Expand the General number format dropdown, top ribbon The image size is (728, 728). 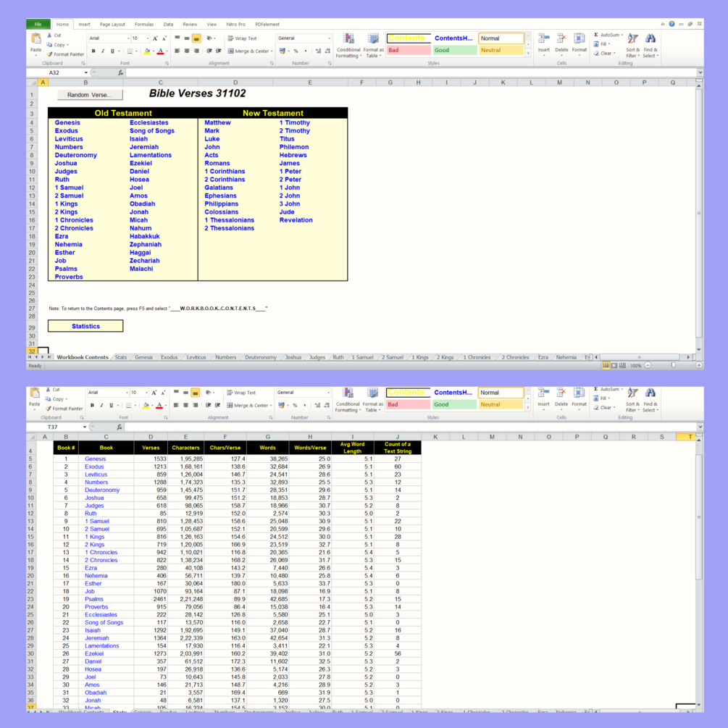point(304,38)
